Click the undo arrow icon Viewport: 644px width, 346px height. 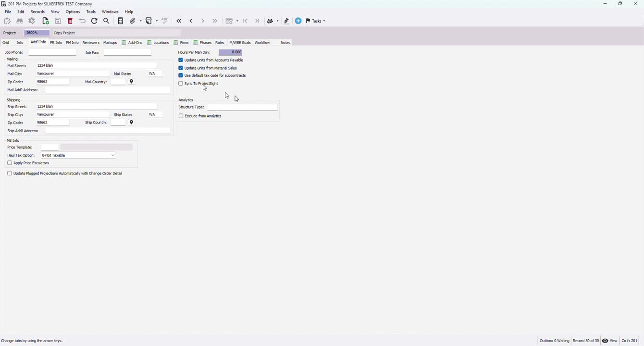pyautogui.click(x=82, y=21)
